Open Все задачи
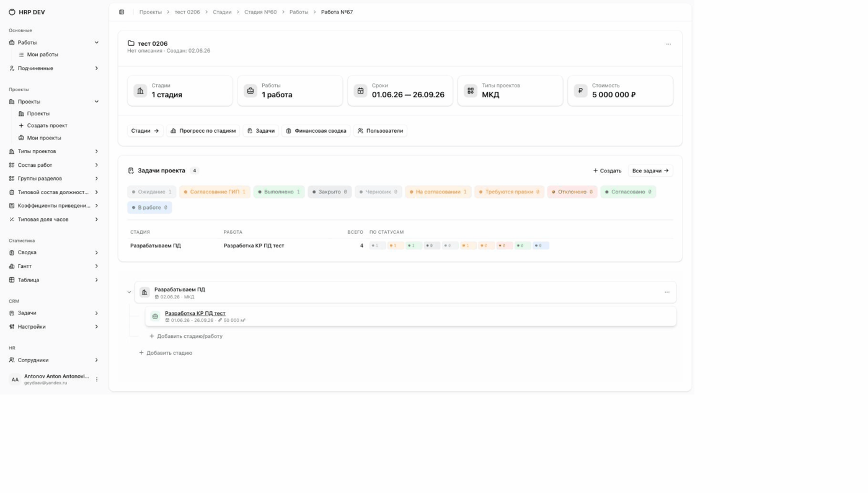This screenshot has height=493, width=868. pos(650,171)
